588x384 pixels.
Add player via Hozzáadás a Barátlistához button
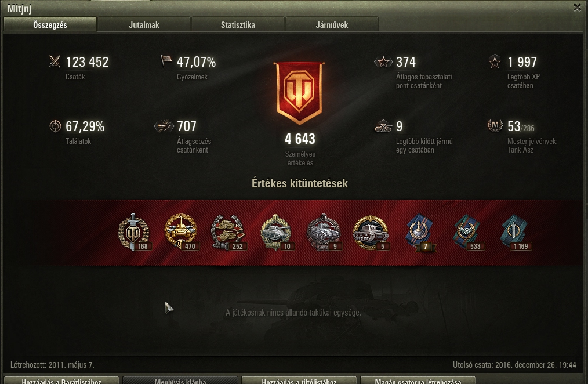pos(61,381)
